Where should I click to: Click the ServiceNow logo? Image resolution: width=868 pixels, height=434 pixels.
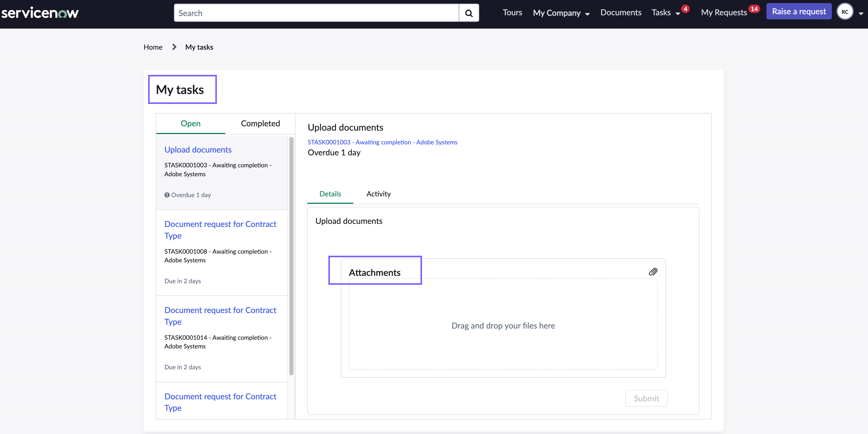40,13
